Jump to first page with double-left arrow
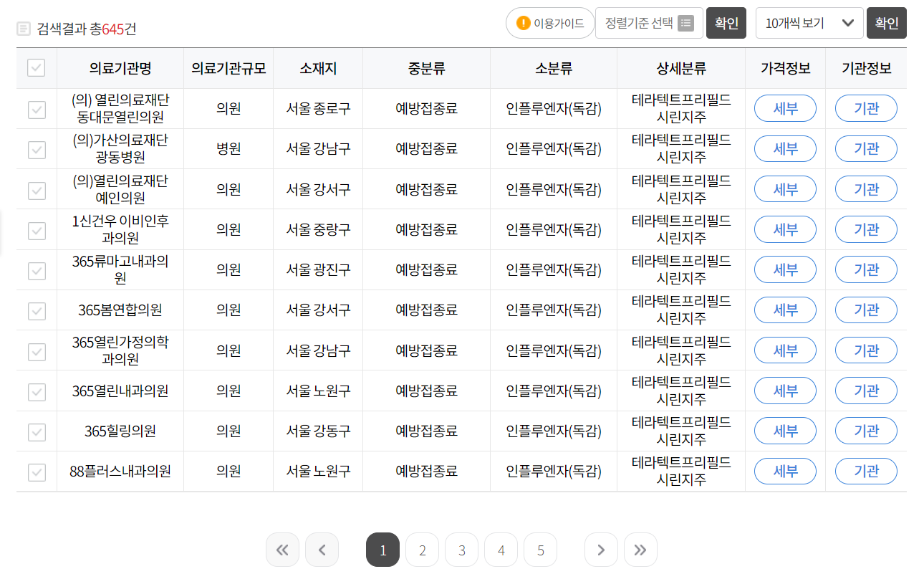Image resolution: width=924 pixels, height=574 pixels. tap(282, 550)
